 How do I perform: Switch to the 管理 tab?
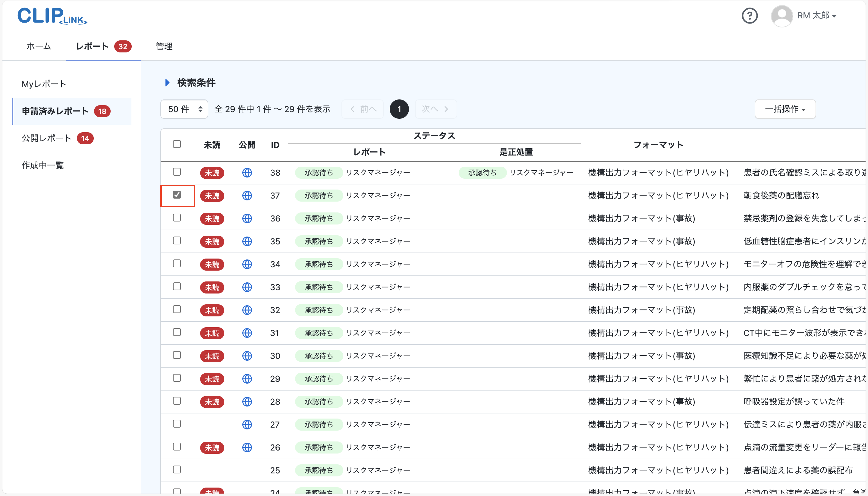point(164,46)
